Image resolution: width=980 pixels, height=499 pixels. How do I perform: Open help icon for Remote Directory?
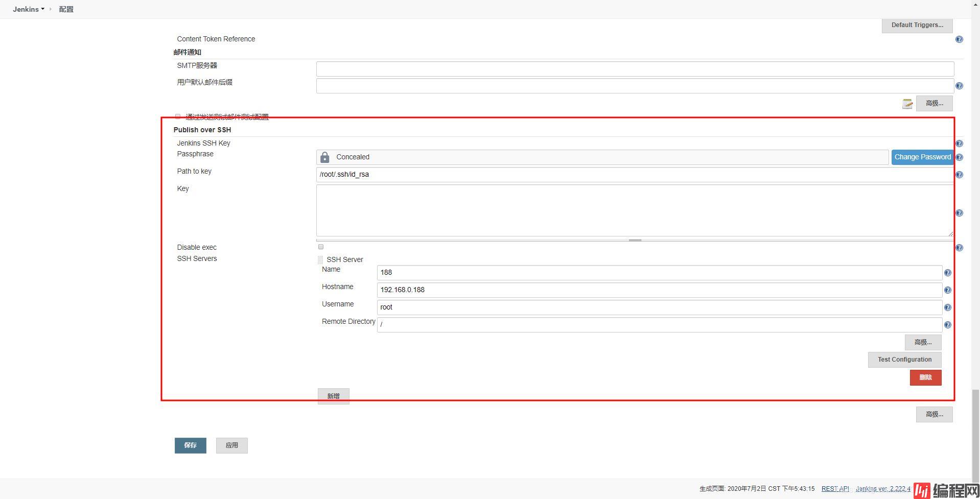pyautogui.click(x=947, y=325)
